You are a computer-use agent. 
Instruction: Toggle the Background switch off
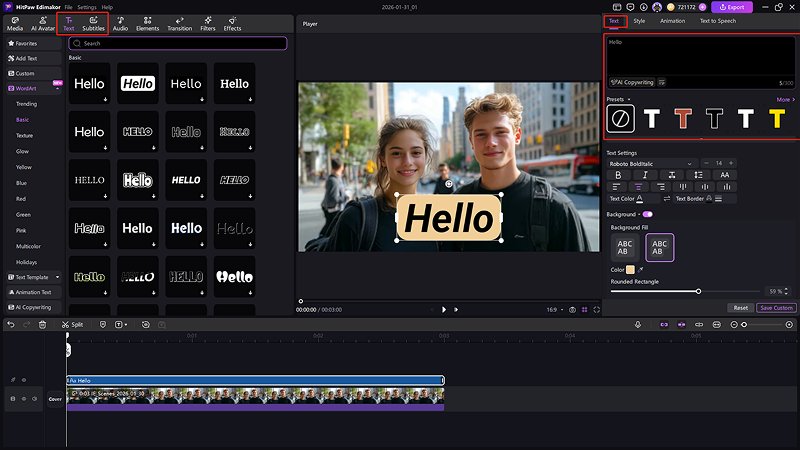647,214
